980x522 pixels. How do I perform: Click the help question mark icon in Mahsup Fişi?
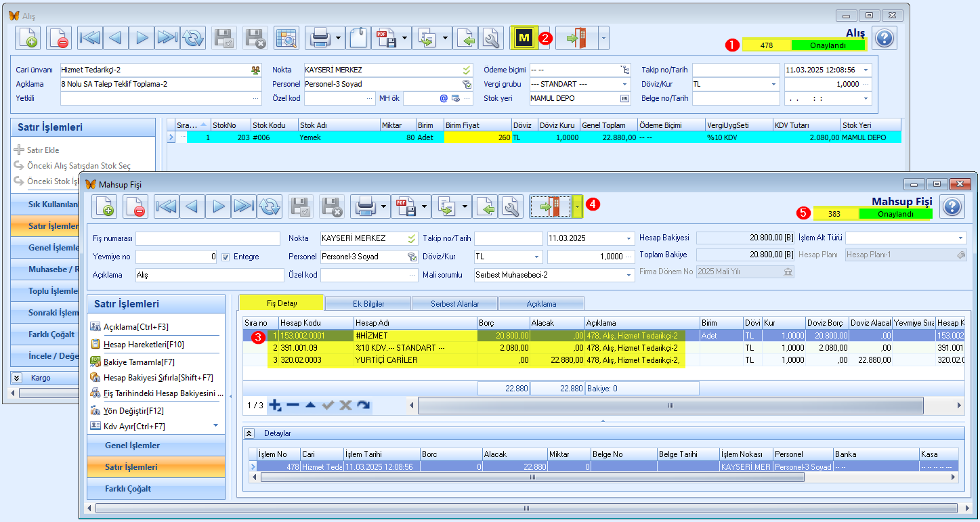coord(952,206)
